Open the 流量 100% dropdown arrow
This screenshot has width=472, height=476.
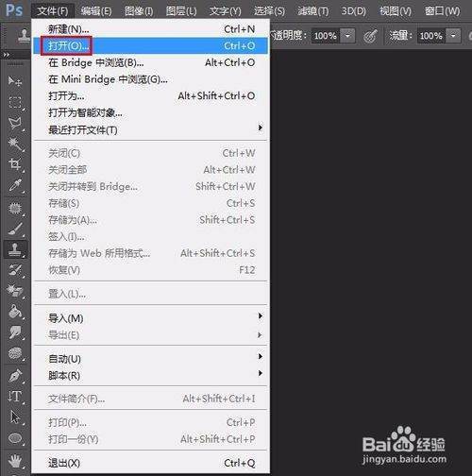click(x=453, y=36)
